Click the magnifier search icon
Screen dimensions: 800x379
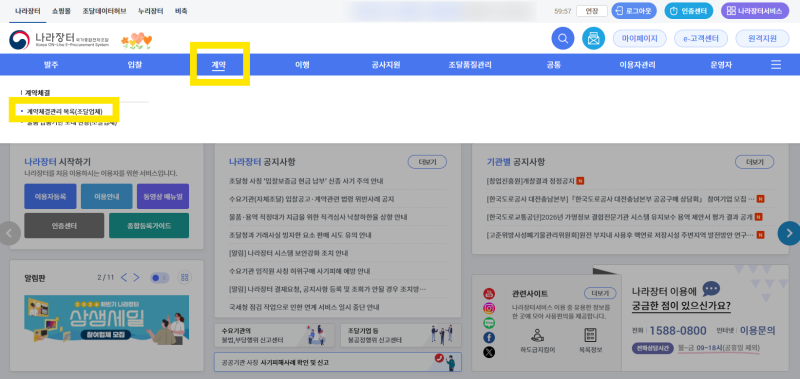coord(563,38)
